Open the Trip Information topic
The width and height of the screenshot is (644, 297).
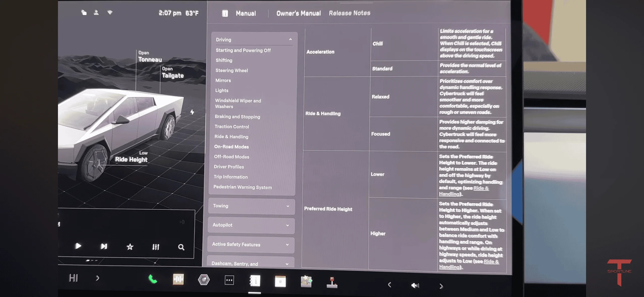tap(231, 177)
